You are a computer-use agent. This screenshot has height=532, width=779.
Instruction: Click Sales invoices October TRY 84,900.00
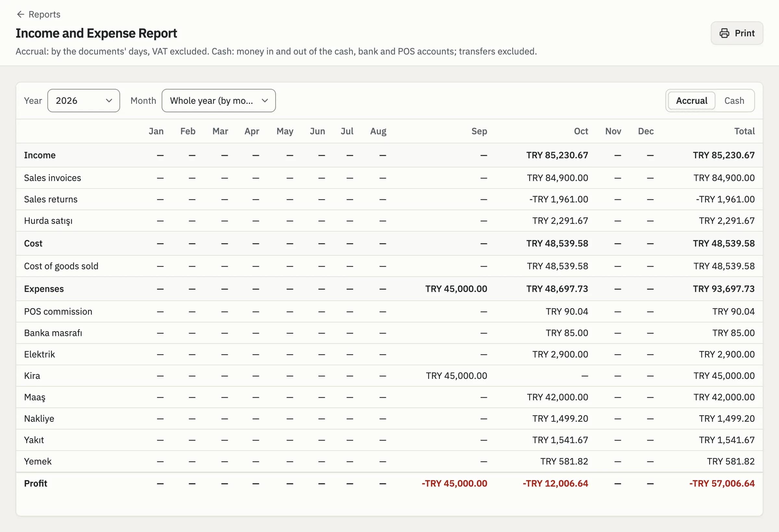coord(557,178)
